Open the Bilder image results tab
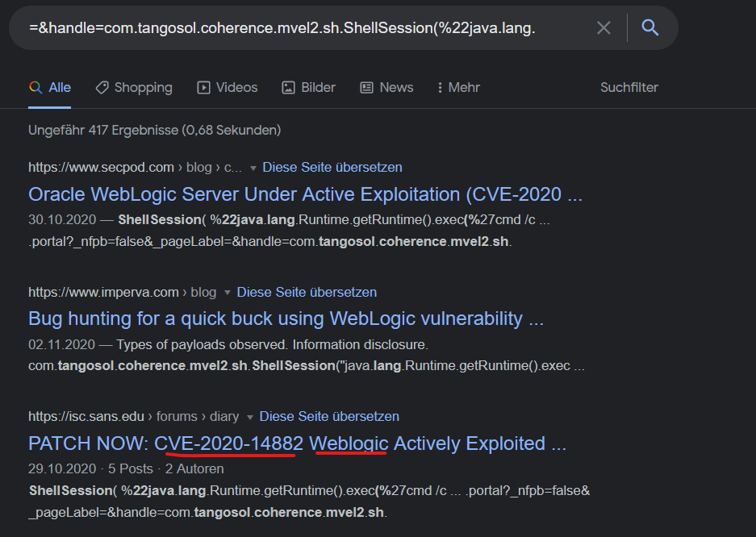The height and width of the screenshot is (537, 756). (308, 87)
